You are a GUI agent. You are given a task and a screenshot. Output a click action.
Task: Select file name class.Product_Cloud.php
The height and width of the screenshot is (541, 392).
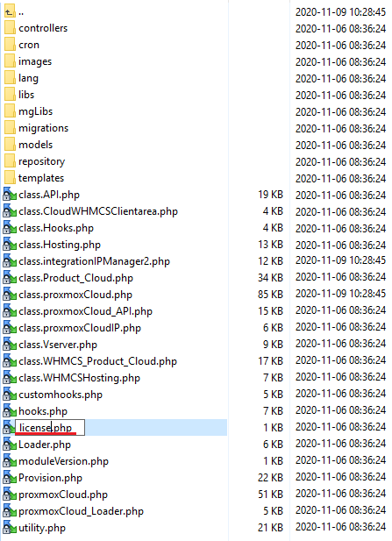tap(76, 278)
